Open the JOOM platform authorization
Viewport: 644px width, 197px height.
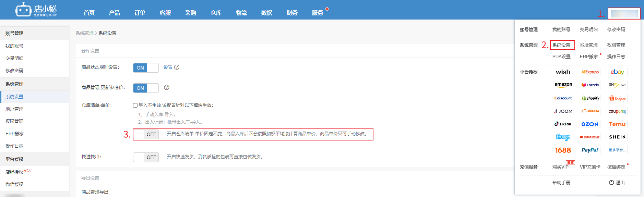pyautogui.click(x=563, y=111)
